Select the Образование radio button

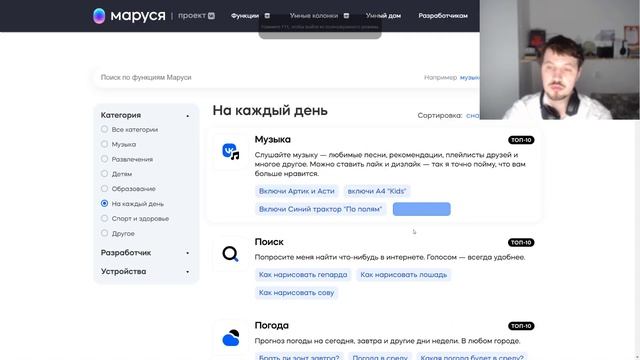[x=104, y=189]
